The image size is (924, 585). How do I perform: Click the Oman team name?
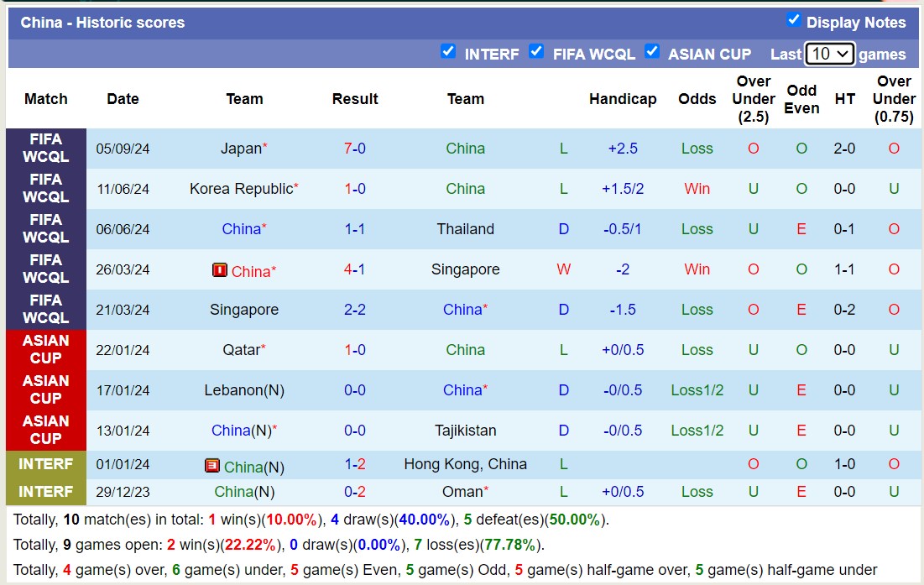pos(462,492)
